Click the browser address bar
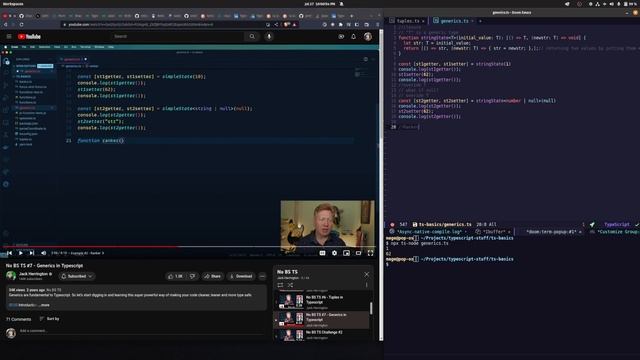This screenshot has height=360, width=640. click(163, 24)
